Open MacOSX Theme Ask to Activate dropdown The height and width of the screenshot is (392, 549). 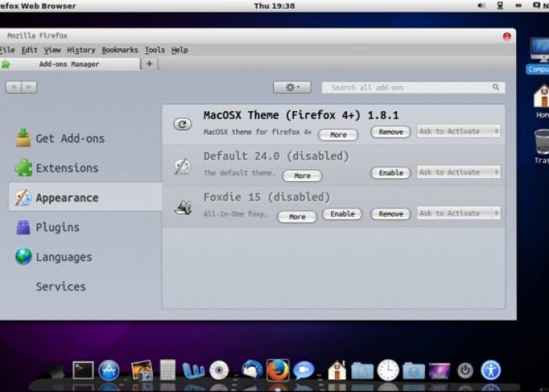tap(458, 131)
